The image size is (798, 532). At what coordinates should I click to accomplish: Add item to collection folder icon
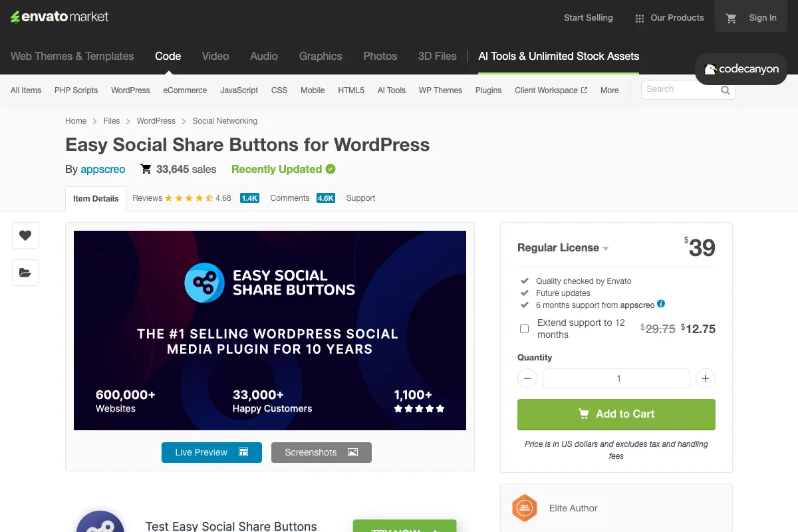tap(25, 273)
